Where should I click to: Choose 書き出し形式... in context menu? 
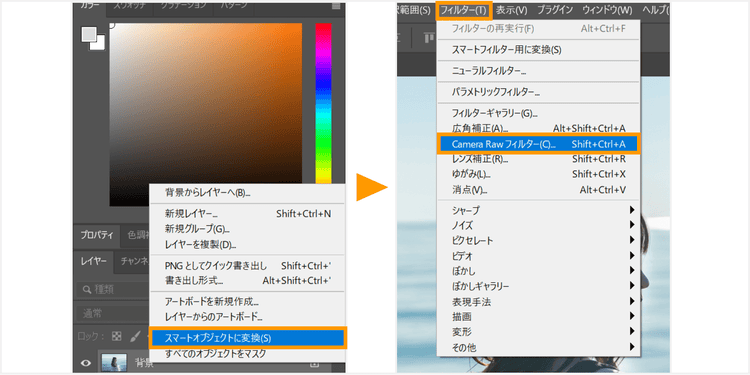point(247,280)
